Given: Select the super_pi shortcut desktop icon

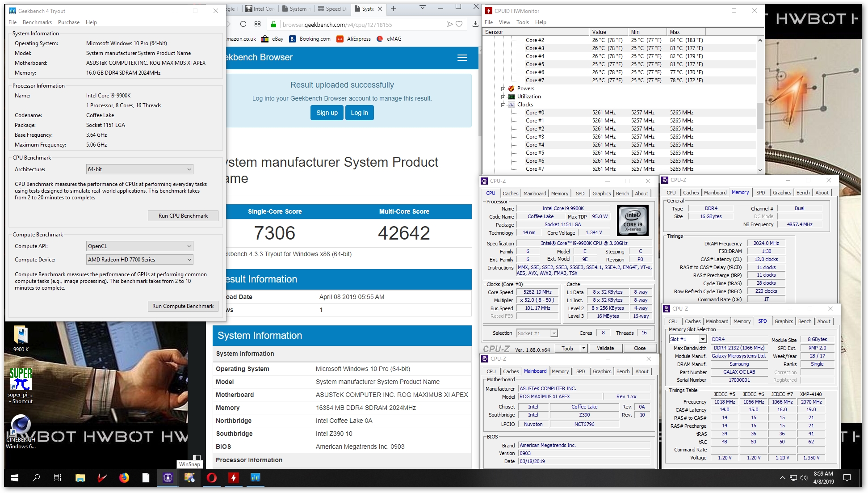Looking at the screenshot, I should pos(21,385).
